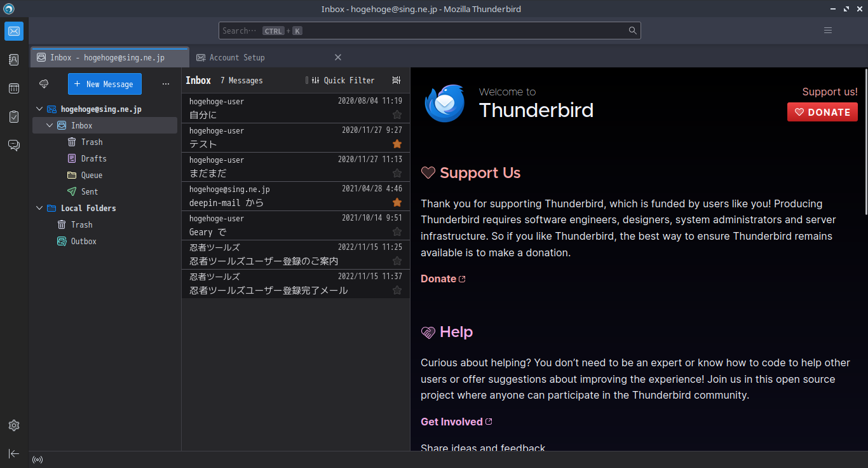Click the Thunderbird logo in welcome page
The height and width of the screenshot is (468, 868).
[x=445, y=103]
